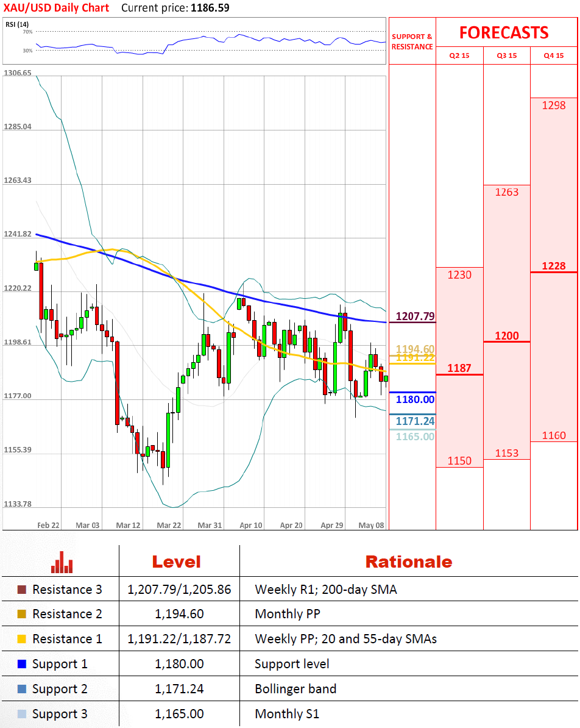Click the Resistance 2 gold color swatch
The width and height of the screenshot is (580, 728).
pyautogui.click(x=21, y=614)
